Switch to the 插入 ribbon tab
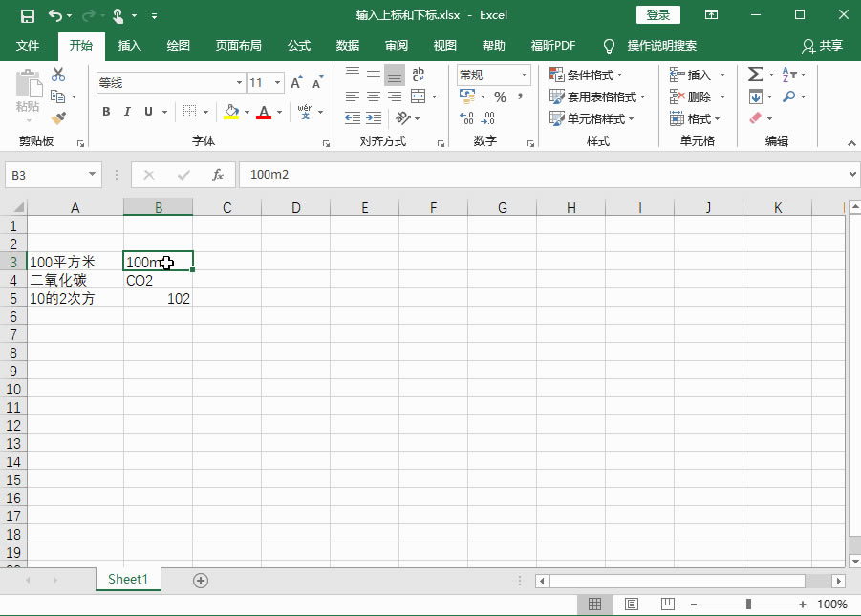The height and width of the screenshot is (616, 861). coord(130,46)
